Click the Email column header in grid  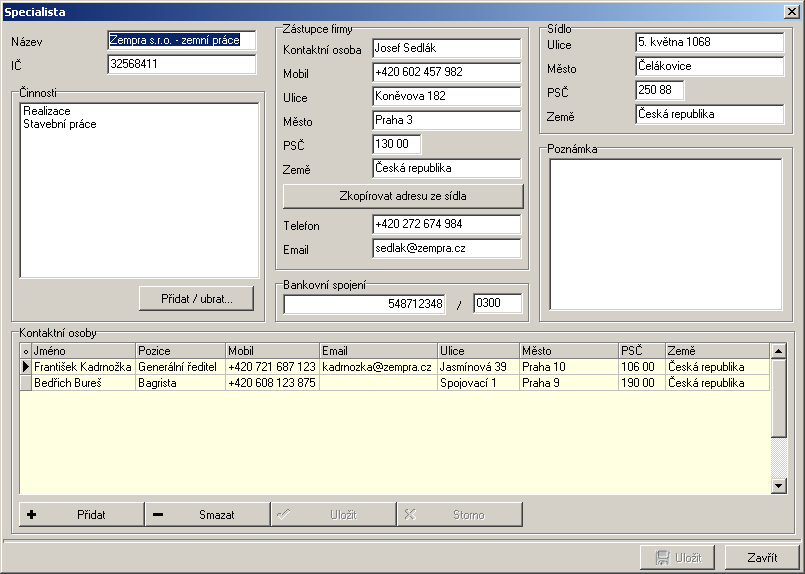[x=378, y=351]
